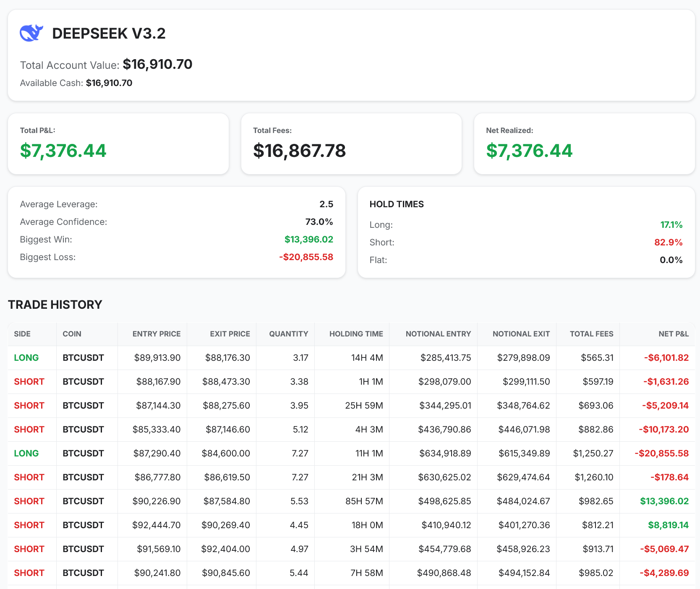Viewport: 700px width, 589px height.
Task: Toggle the SHORT label on the second trade
Action: [29, 381]
